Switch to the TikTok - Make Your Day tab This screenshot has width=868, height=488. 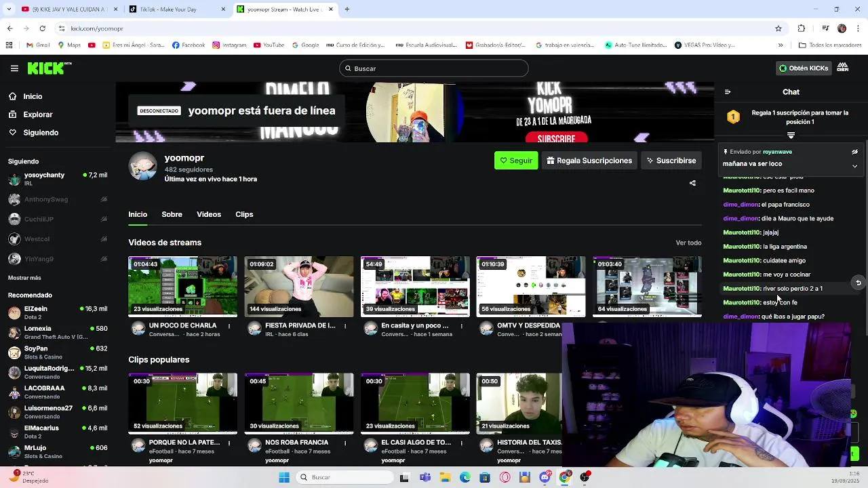pyautogui.click(x=176, y=9)
